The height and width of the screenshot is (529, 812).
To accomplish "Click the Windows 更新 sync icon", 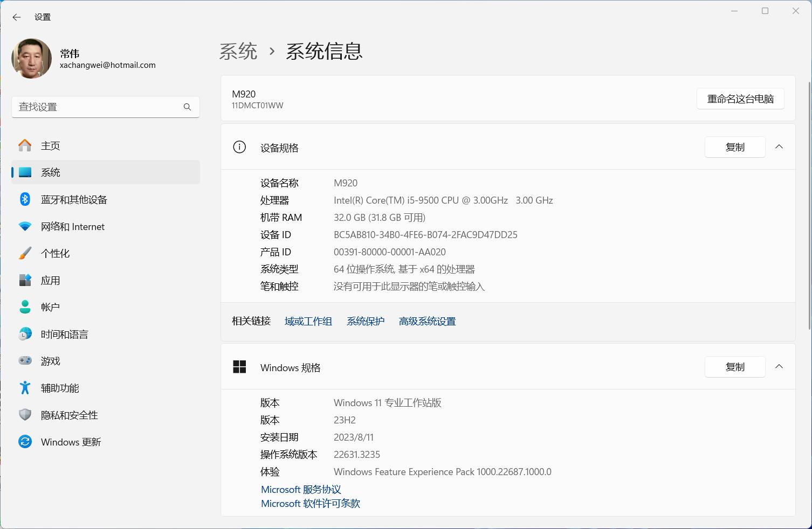I will click(x=25, y=442).
